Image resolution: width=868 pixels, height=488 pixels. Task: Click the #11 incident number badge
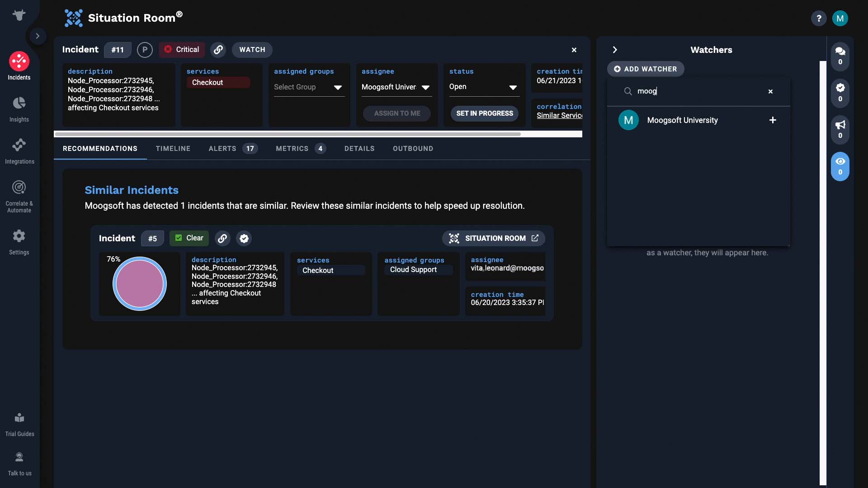point(118,50)
